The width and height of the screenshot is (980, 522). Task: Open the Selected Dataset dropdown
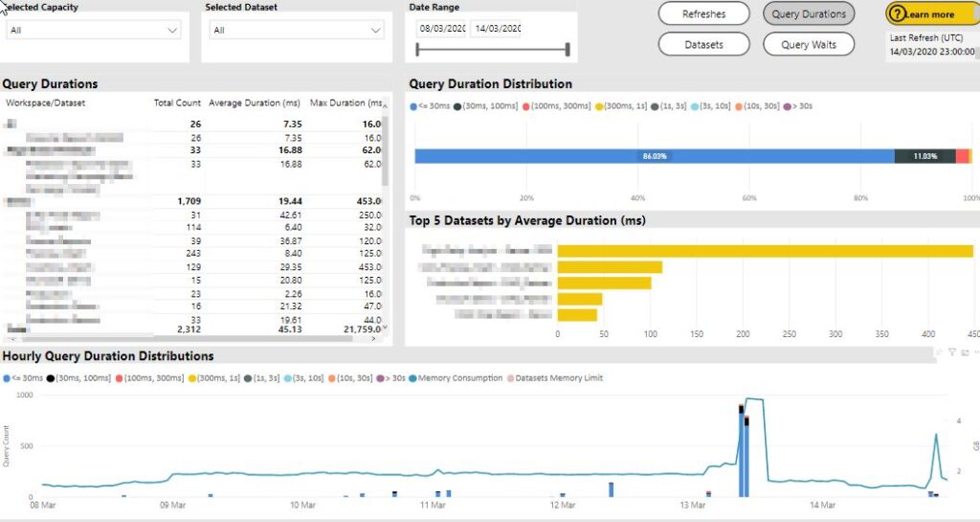click(x=297, y=30)
